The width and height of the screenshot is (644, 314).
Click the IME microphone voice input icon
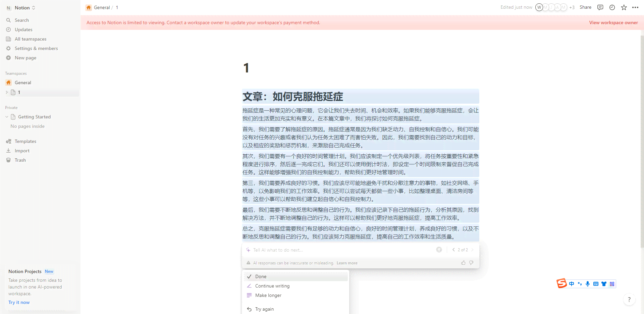click(588, 284)
